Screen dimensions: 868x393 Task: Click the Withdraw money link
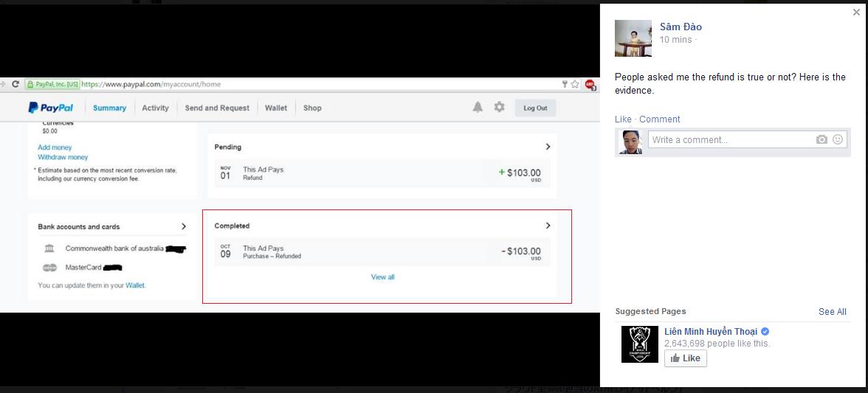pyautogui.click(x=63, y=157)
